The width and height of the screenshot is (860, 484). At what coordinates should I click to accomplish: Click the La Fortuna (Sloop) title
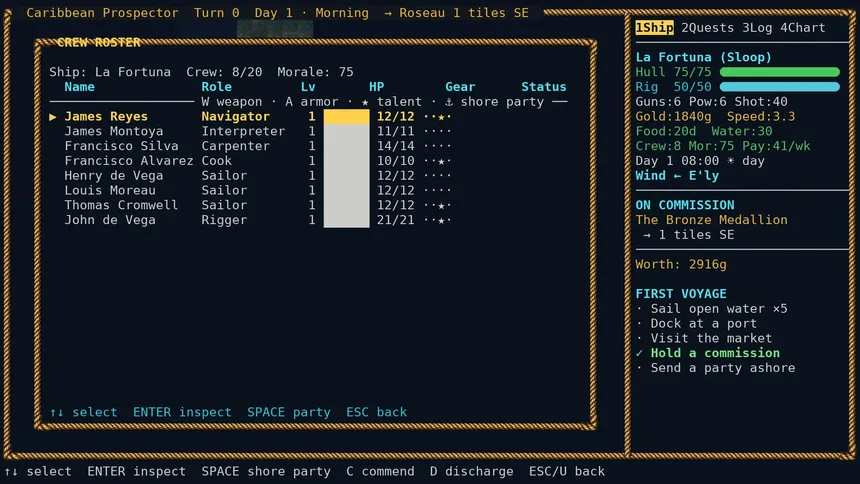703,57
